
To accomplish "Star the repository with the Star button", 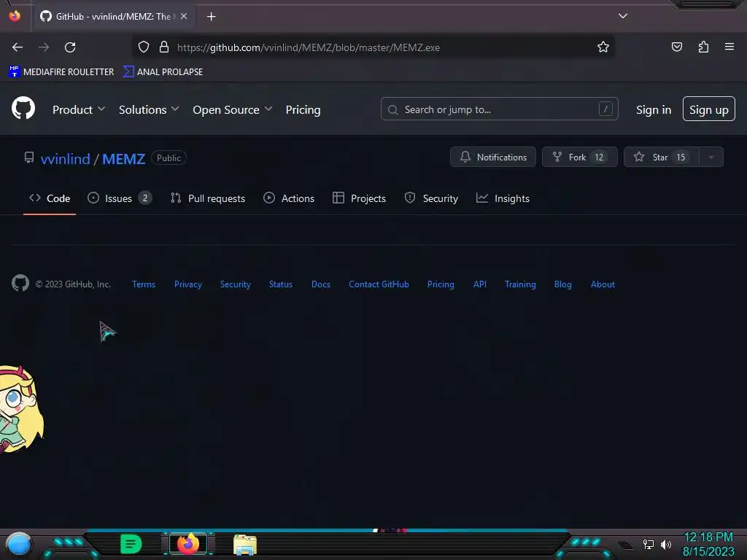I will tap(661, 157).
